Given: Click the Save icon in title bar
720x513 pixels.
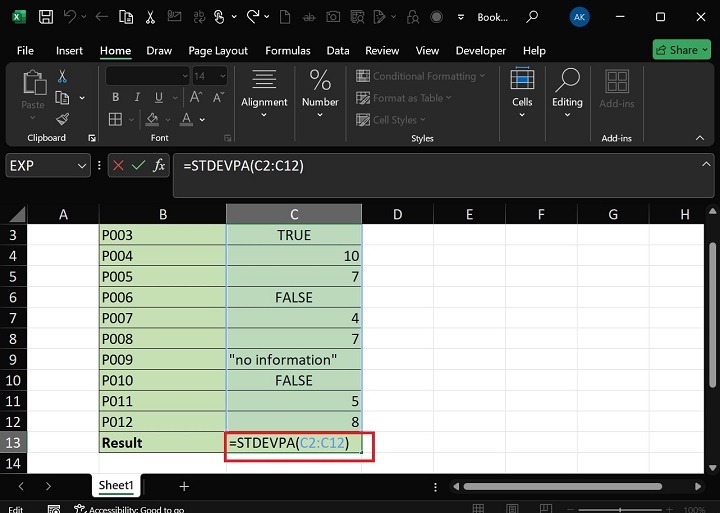Looking at the screenshot, I should [x=46, y=17].
